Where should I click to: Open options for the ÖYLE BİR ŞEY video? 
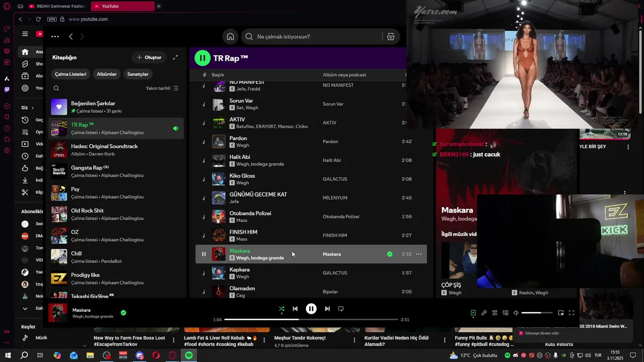pyautogui.click(x=628, y=147)
